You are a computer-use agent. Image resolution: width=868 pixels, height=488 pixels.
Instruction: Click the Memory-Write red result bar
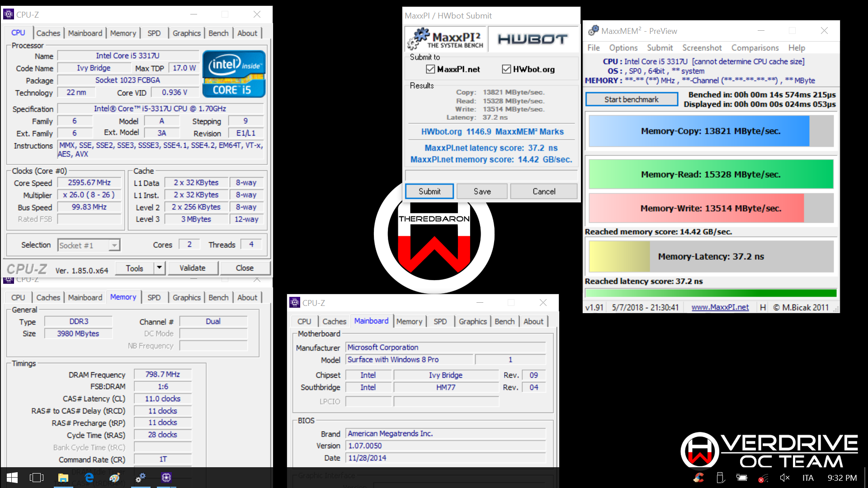click(x=711, y=208)
